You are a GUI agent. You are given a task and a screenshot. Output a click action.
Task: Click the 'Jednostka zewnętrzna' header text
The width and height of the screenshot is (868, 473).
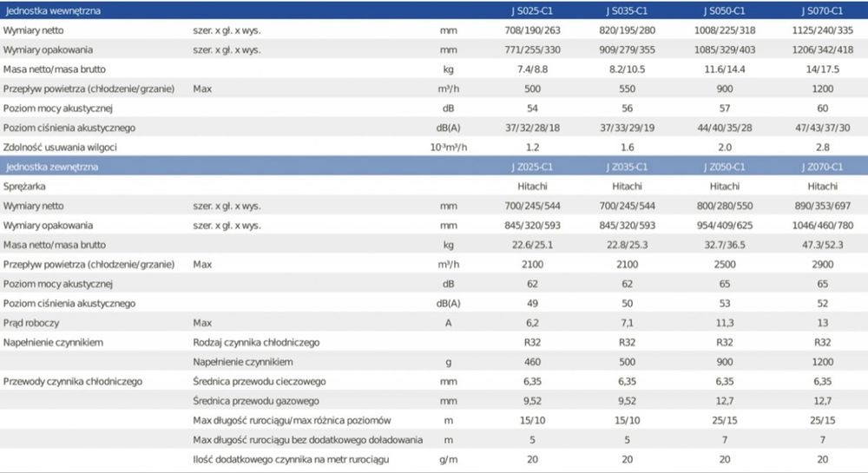point(51,167)
